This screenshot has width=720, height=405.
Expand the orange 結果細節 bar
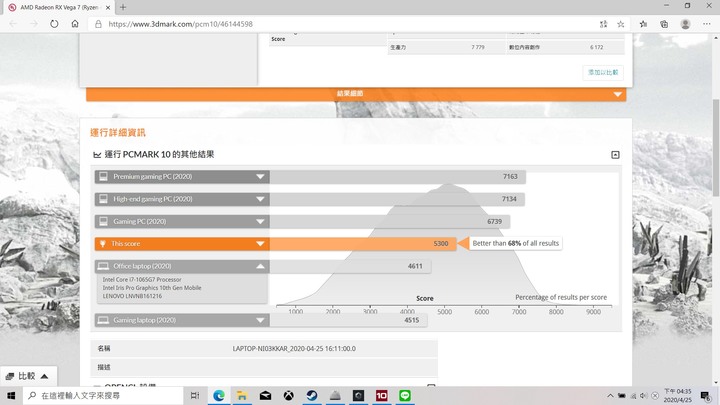356,94
